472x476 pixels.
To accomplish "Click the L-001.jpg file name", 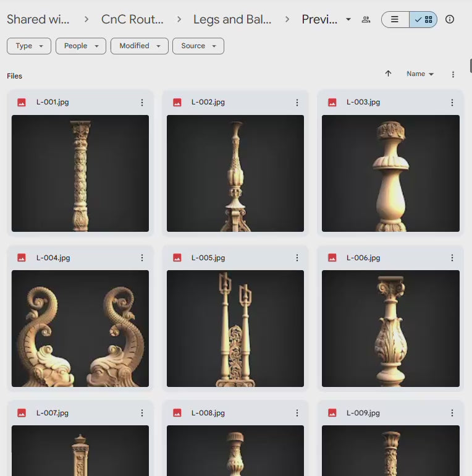I will click(x=53, y=102).
